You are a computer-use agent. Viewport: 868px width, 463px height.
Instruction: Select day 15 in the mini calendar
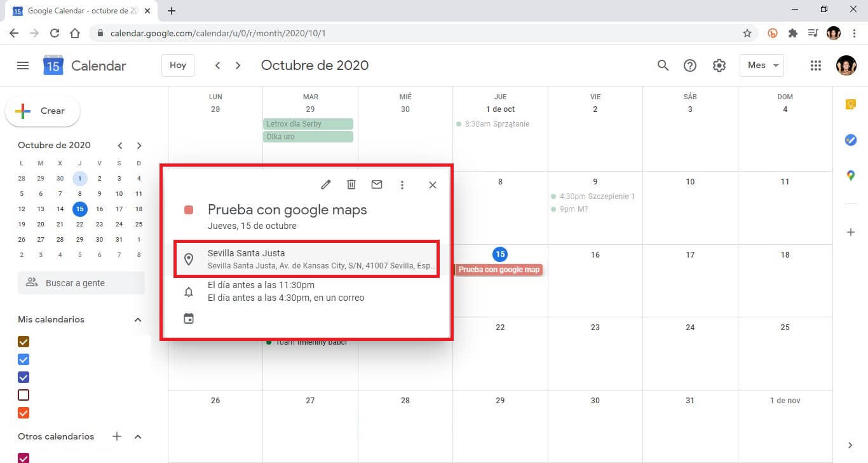point(79,209)
